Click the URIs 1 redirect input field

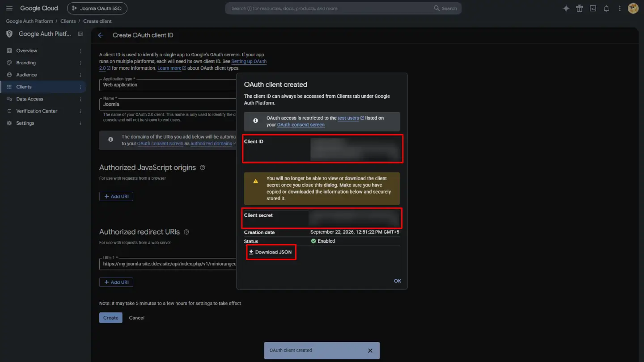click(168, 264)
